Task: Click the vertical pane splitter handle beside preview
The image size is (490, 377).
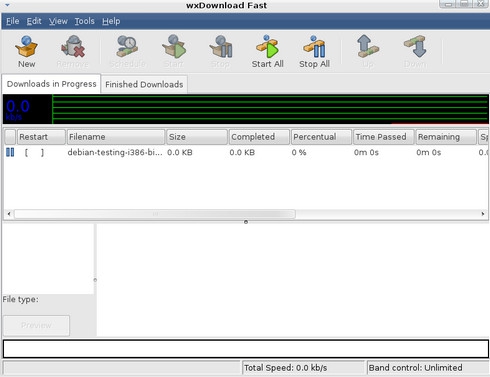Action: (x=95, y=280)
